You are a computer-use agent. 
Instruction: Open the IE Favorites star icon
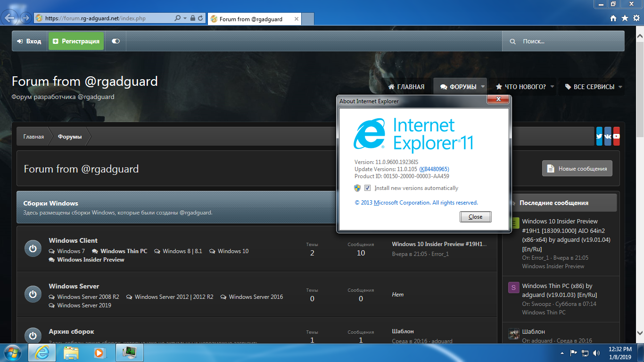(625, 18)
